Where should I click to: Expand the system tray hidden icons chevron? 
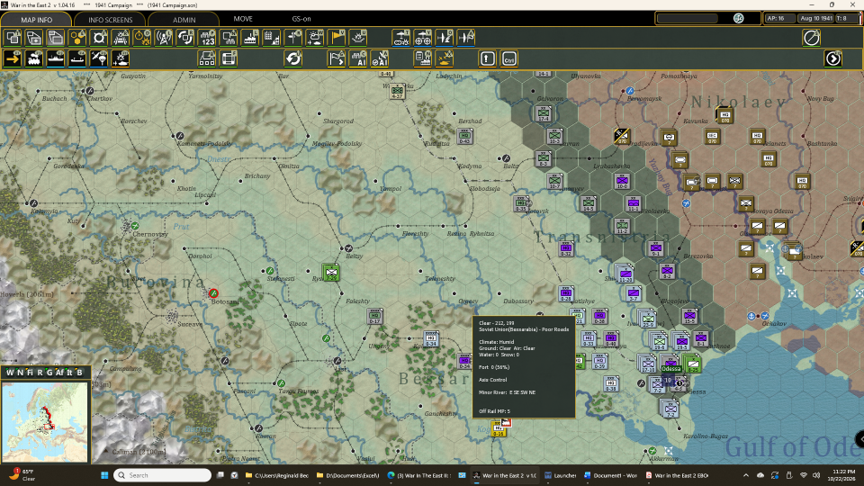pos(746,475)
